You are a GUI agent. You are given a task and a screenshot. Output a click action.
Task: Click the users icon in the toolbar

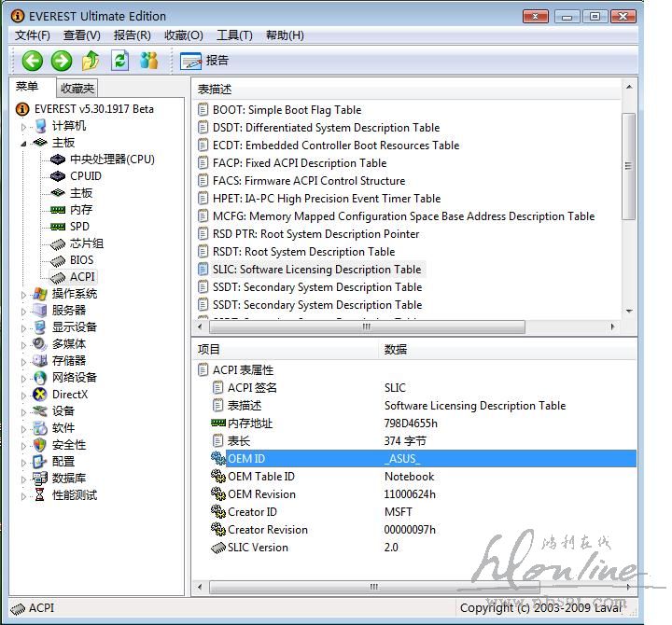pyautogui.click(x=148, y=61)
